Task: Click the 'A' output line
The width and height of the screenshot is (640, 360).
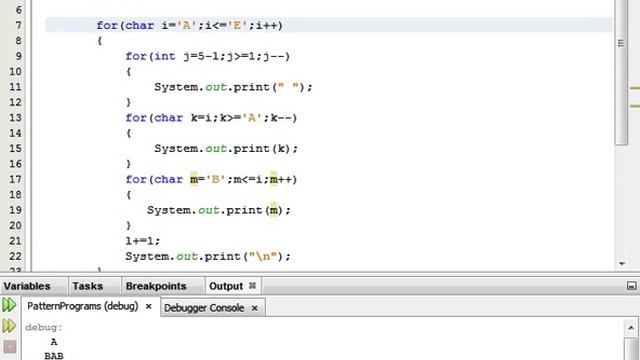Action: point(54,342)
